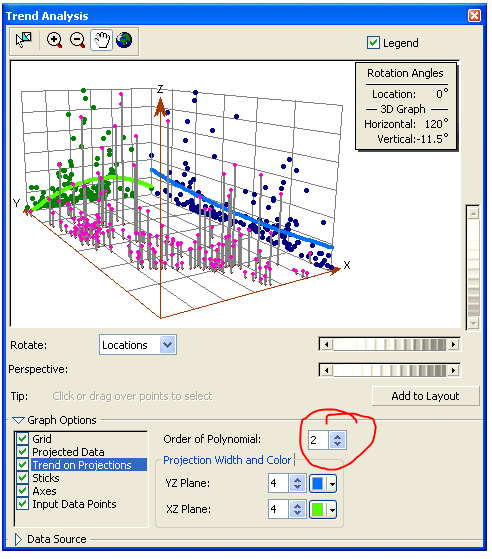This screenshot has height=559, width=492.
Task: Open the Rotate Locations dropdown
Action: click(x=168, y=345)
